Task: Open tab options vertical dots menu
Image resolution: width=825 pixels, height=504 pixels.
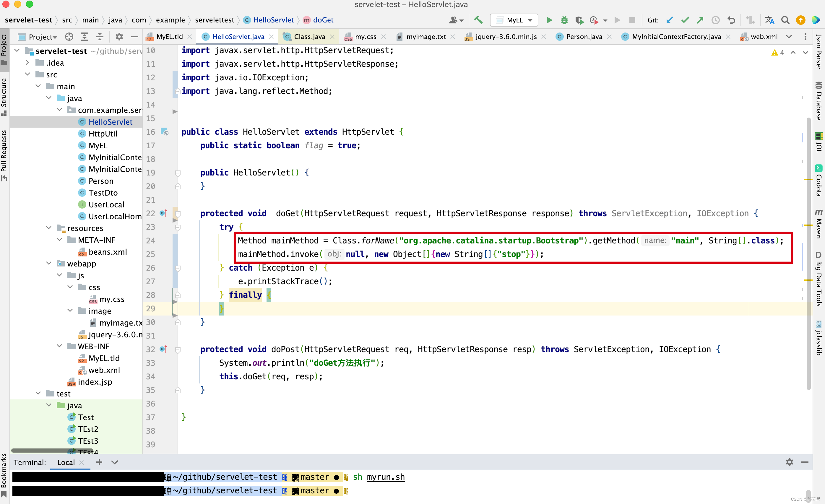Action: pos(805,37)
